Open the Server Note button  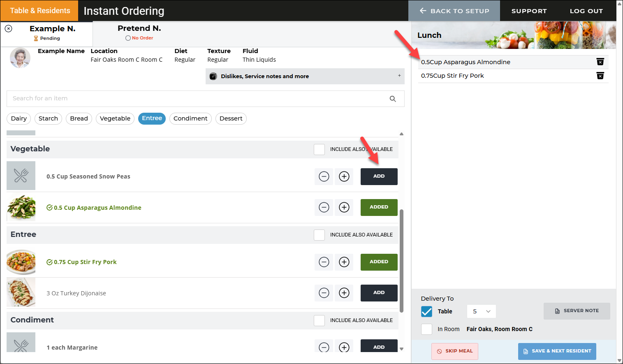click(x=577, y=311)
